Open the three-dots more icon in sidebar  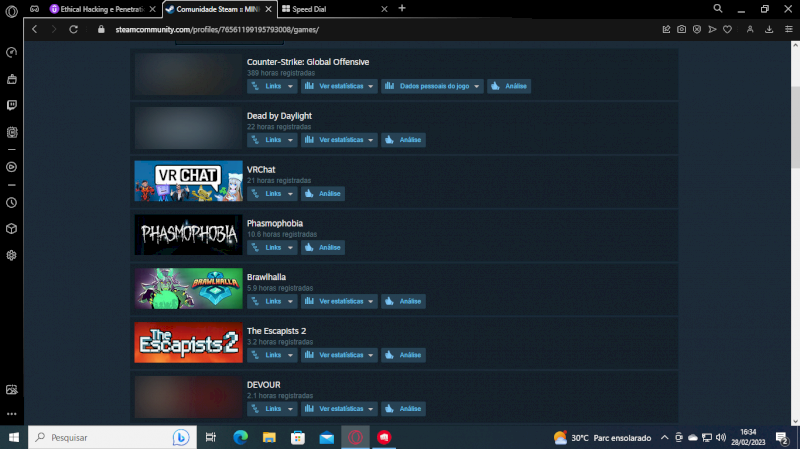pos(11,414)
